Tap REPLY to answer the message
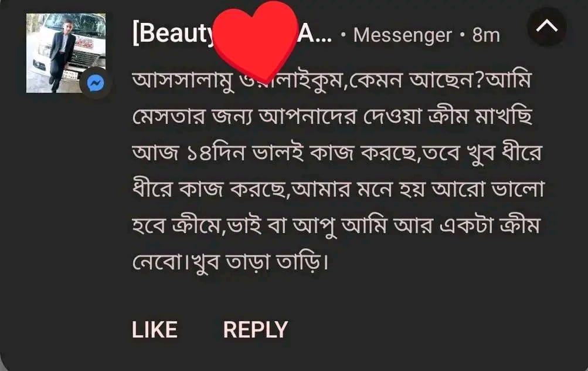The width and height of the screenshot is (588, 371). pos(256,330)
